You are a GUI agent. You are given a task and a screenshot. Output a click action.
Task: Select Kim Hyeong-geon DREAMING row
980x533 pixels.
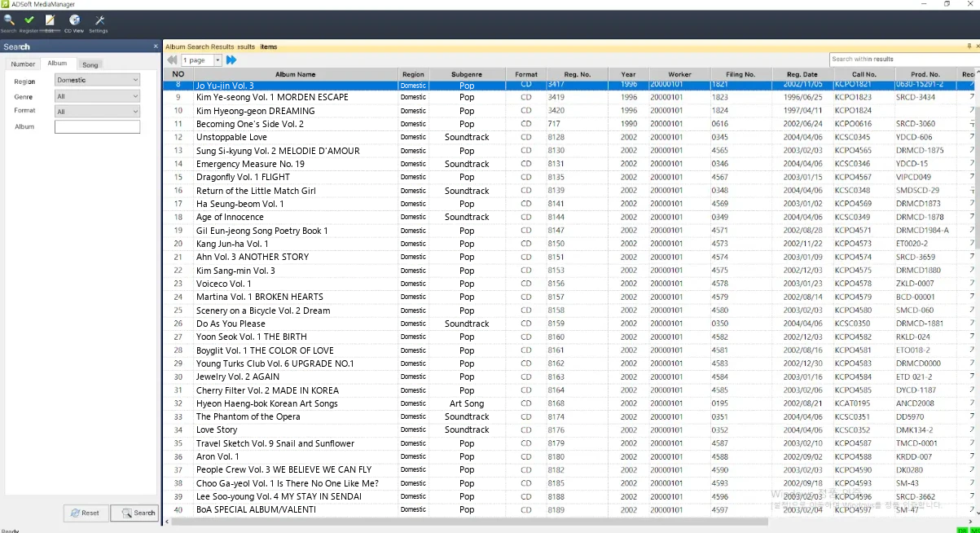coord(569,111)
